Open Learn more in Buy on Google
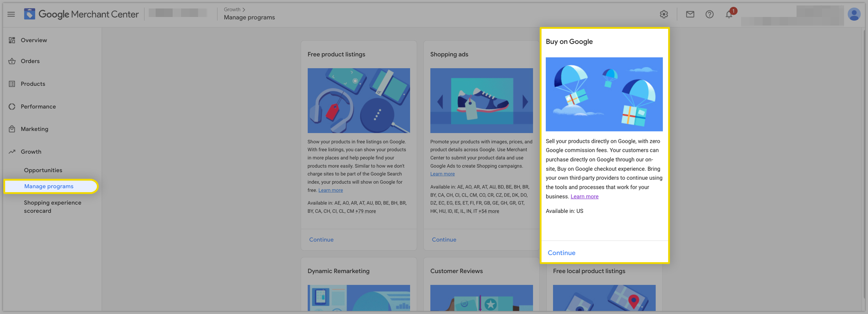 (x=585, y=196)
